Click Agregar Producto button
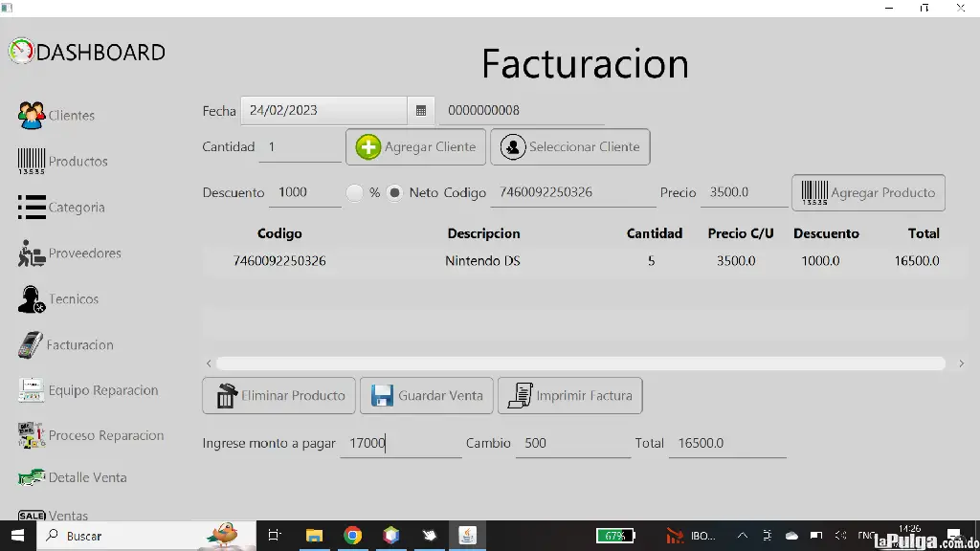 coord(868,192)
